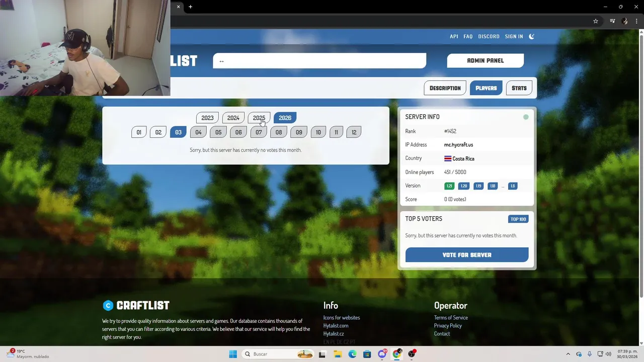Open OBS Studio from the taskbar
The image size is (644, 362).
click(x=412, y=354)
